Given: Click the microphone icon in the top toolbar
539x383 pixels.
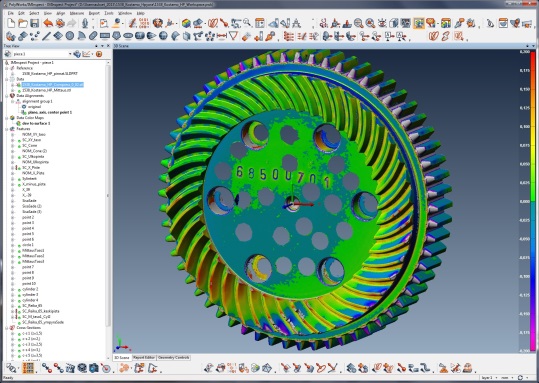Looking at the screenshot, I should 85,23.
